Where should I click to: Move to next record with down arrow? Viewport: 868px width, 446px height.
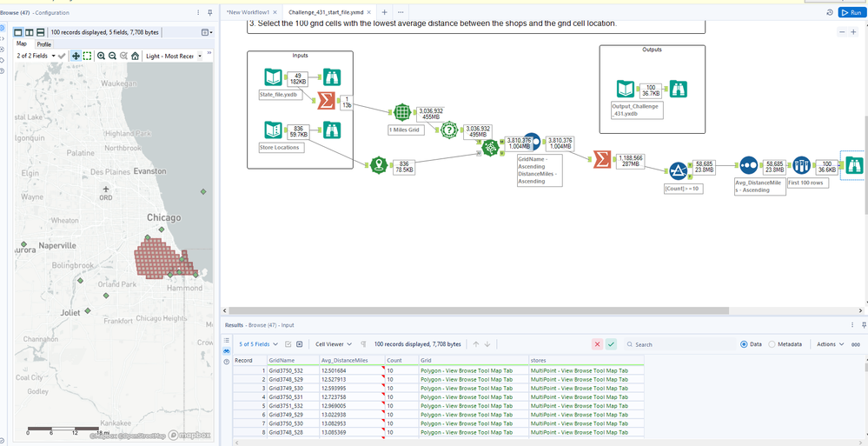[487, 344]
